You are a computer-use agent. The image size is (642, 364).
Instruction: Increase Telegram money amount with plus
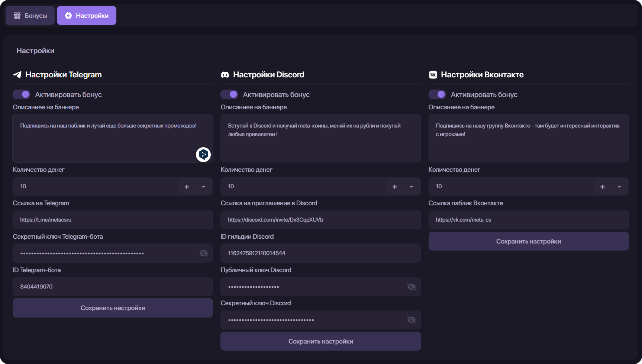coord(187,187)
